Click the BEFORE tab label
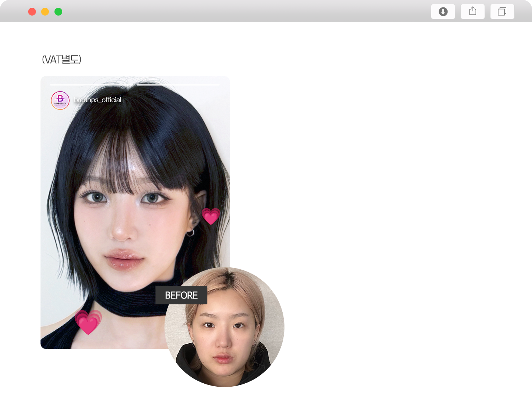Image resolution: width=532 pixels, height=400 pixels. (x=181, y=295)
